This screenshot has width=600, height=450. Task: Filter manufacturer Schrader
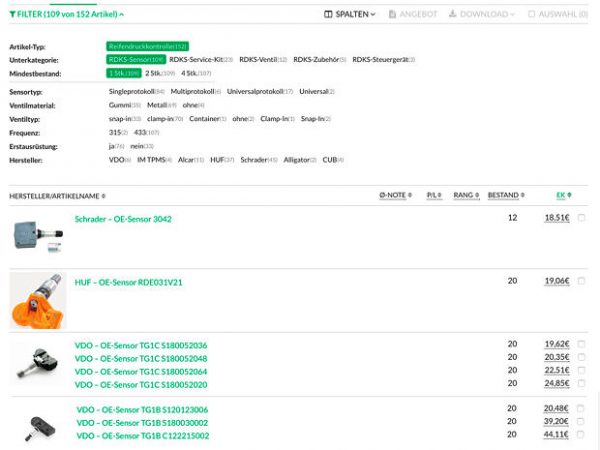259,160
